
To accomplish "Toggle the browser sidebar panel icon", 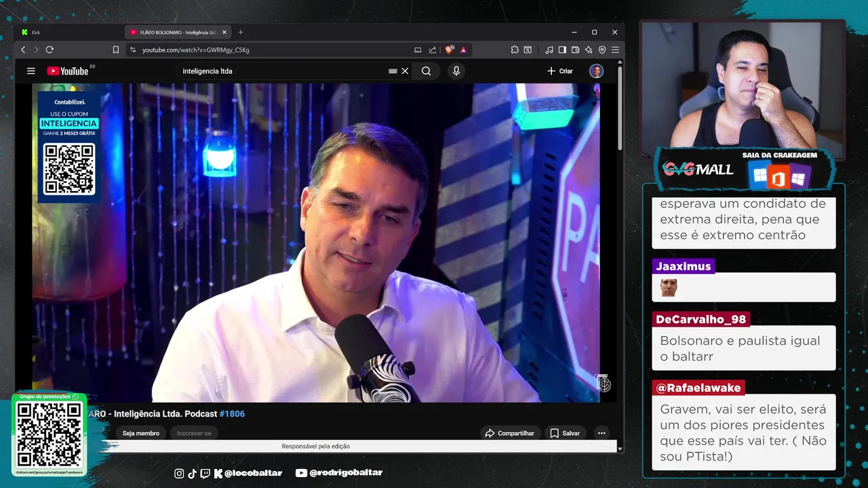I will 562,49.
